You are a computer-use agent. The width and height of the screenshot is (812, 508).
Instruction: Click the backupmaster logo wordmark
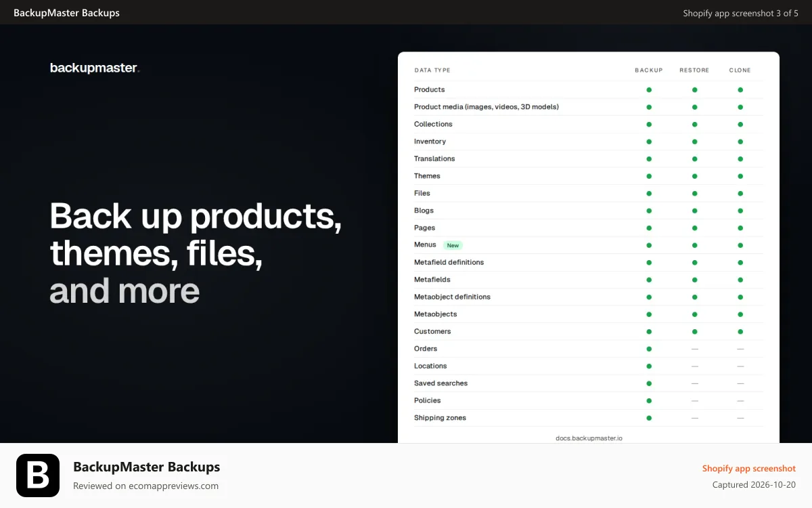pos(95,68)
